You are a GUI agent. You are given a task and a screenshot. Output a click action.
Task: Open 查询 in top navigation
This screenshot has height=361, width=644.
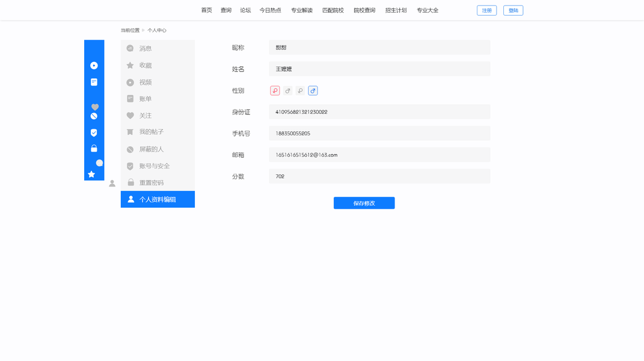[x=226, y=10]
